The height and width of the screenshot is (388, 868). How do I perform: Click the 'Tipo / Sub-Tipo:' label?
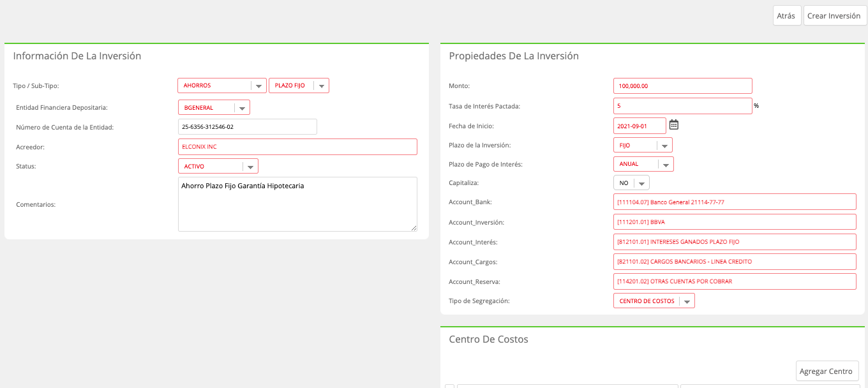[36, 86]
